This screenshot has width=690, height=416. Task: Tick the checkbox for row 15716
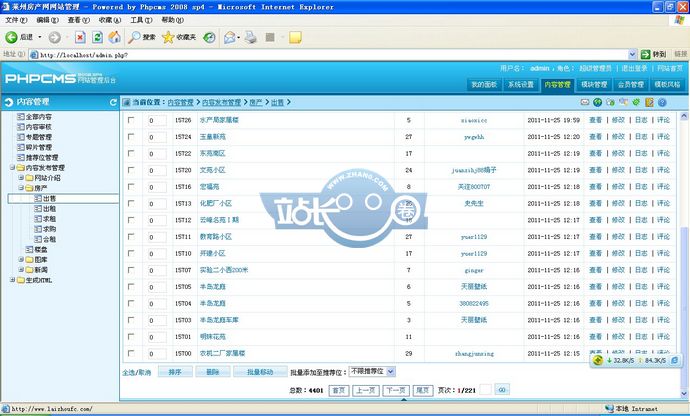(131, 187)
